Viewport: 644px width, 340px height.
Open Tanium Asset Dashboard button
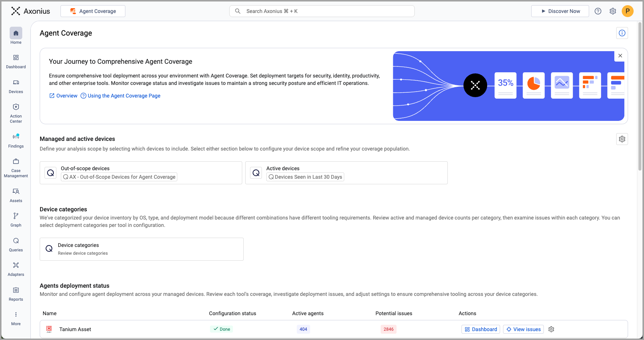click(481, 329)
